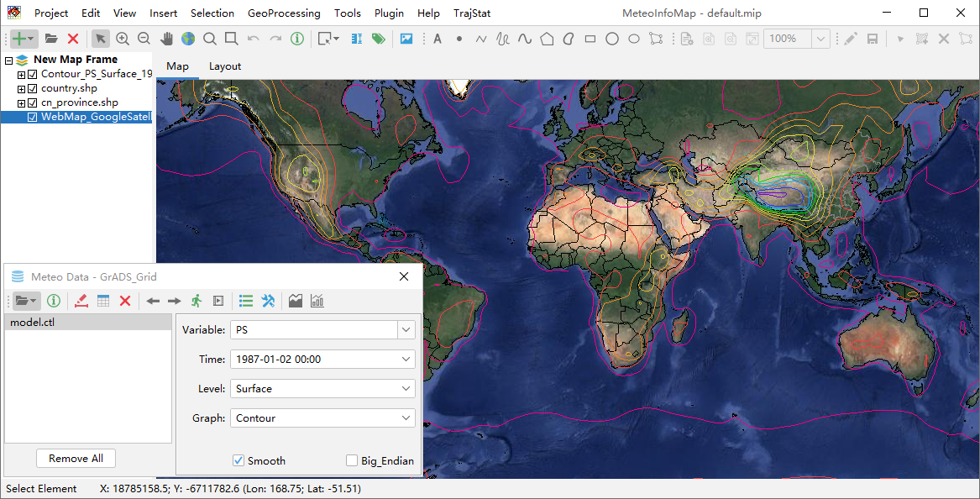Click the Remove All button
This screenshot has height=499, width=980.
[x=76, y=458]
